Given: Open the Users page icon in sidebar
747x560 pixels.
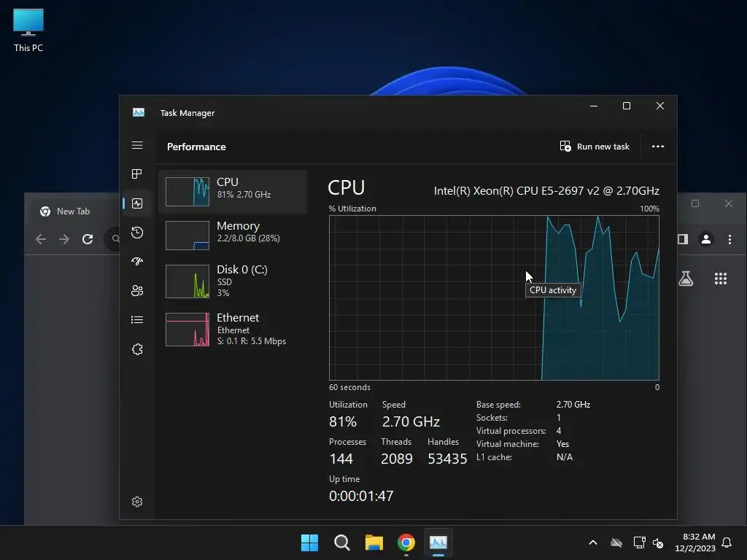Looking at the screenshot, I should coord(137,290).
